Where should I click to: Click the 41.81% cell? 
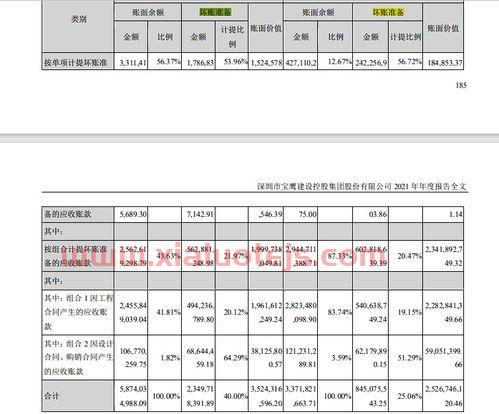(165, 312)
